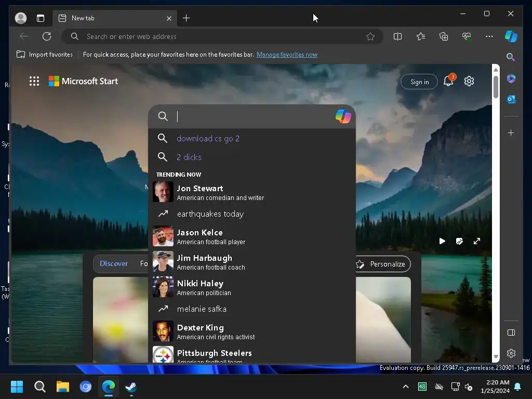The height and width of the screenshot is (399, 532).
Task: Add a sidebar app with plus icon
Action: pyautogui.click(x=511, y=132)
